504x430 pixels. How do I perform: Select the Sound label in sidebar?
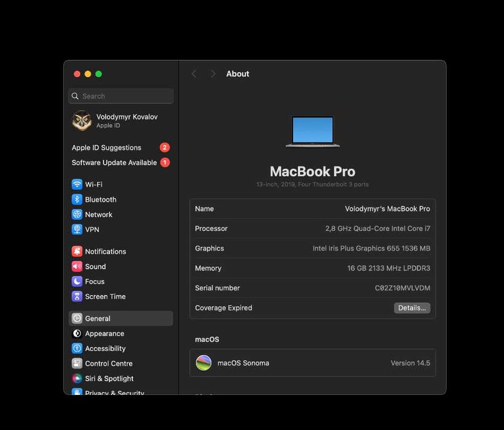tap(95, 267)
